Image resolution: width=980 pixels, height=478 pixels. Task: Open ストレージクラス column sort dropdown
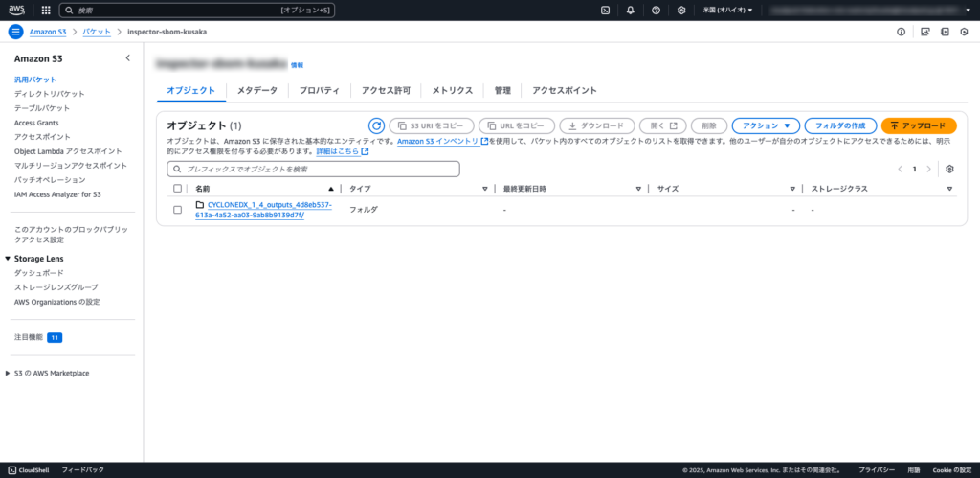949,189
